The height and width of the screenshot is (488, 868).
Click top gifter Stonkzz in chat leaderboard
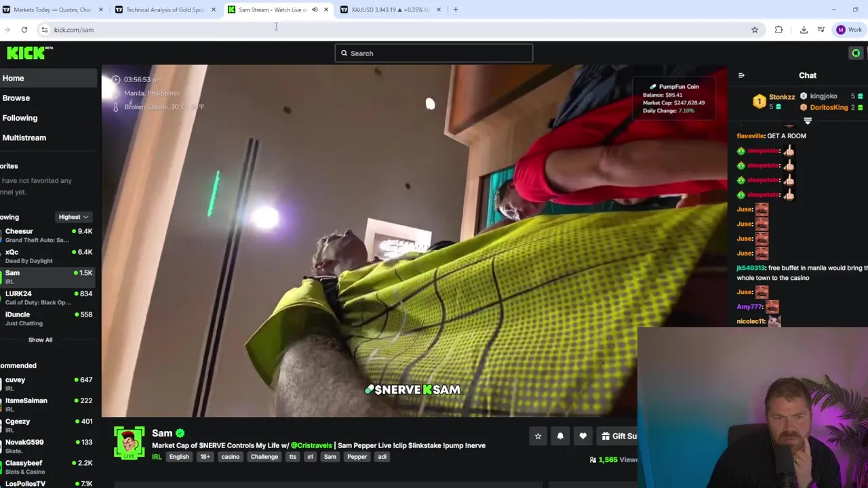coord(781,97)
